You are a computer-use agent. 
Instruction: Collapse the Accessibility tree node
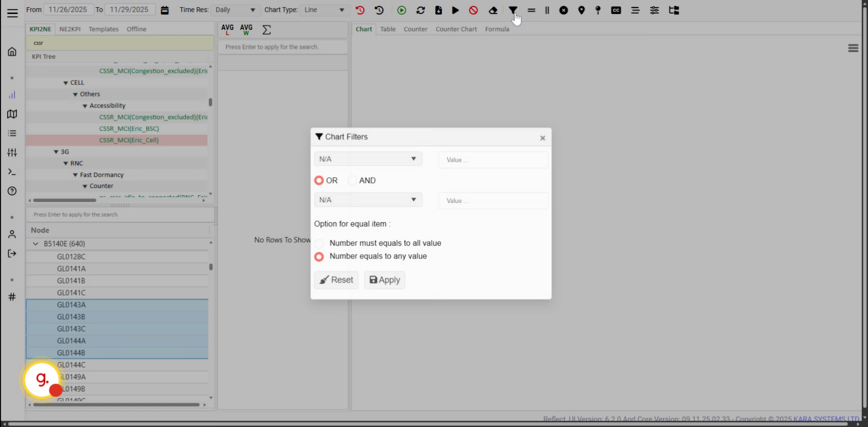click(85, 106)
